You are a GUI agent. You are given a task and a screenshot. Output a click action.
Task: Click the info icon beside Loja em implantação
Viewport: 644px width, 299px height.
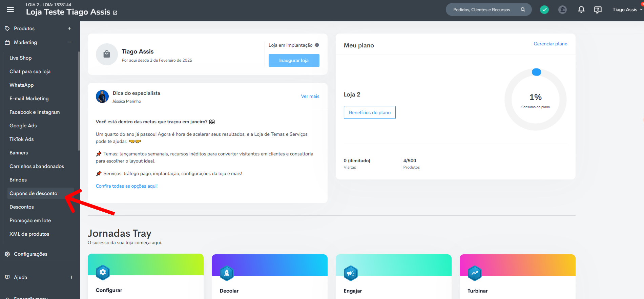click(x=317, y=45)
